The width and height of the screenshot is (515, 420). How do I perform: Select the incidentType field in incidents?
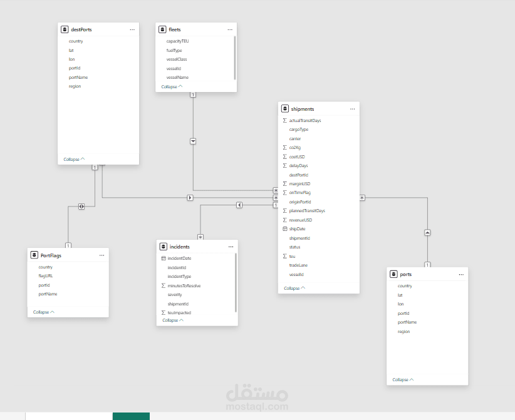tap(179, 276)
